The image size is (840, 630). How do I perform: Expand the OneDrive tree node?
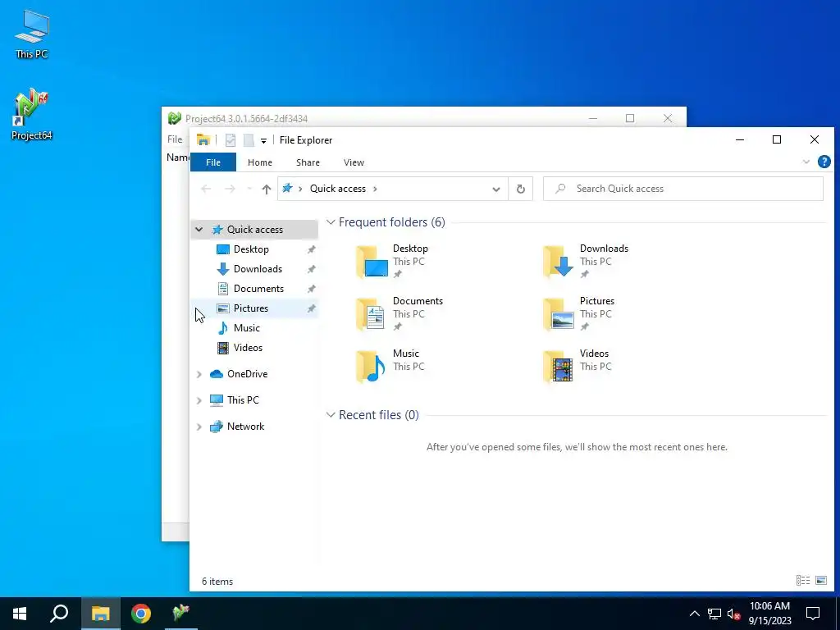(199, 374)
